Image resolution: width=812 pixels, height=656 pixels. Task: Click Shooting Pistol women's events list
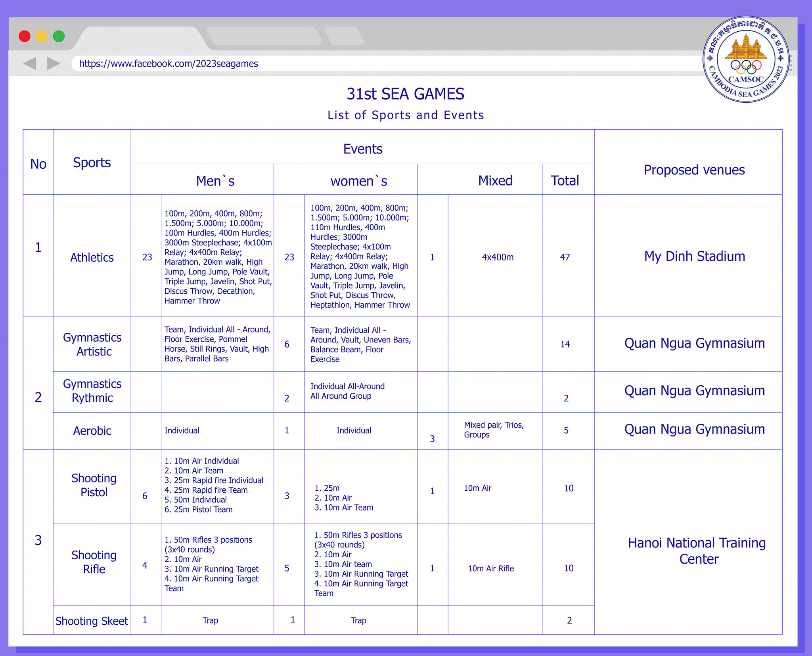[344, 498]
